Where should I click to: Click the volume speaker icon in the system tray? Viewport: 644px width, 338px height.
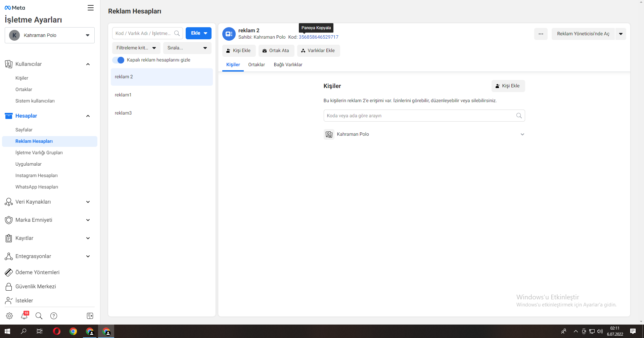pyautogui.click(x=600, y=332)
